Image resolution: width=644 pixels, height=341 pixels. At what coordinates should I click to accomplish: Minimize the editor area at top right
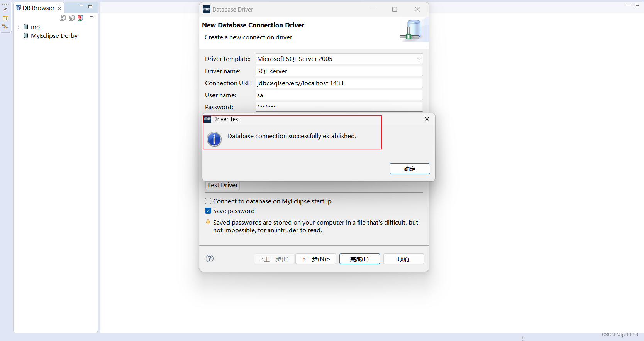(629, 6)
